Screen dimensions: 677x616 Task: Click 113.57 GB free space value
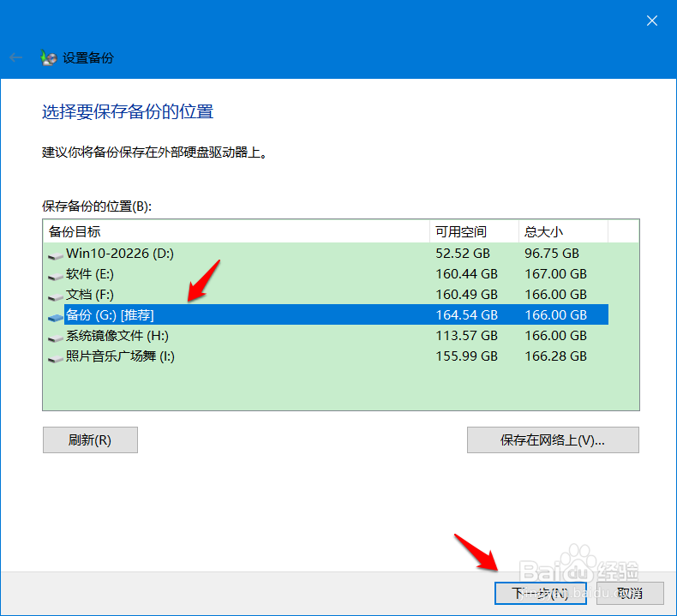click(466, 336)
